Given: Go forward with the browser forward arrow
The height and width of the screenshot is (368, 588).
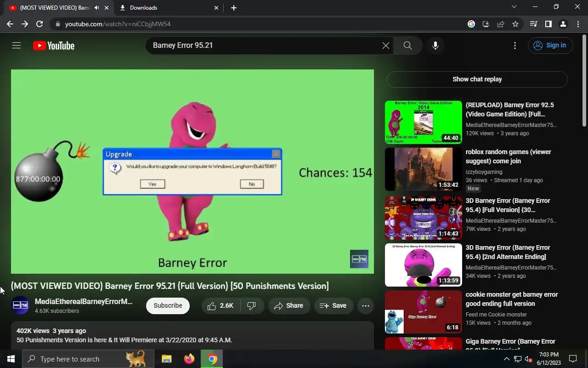Looking at the screenshot, I should [25, 24].
